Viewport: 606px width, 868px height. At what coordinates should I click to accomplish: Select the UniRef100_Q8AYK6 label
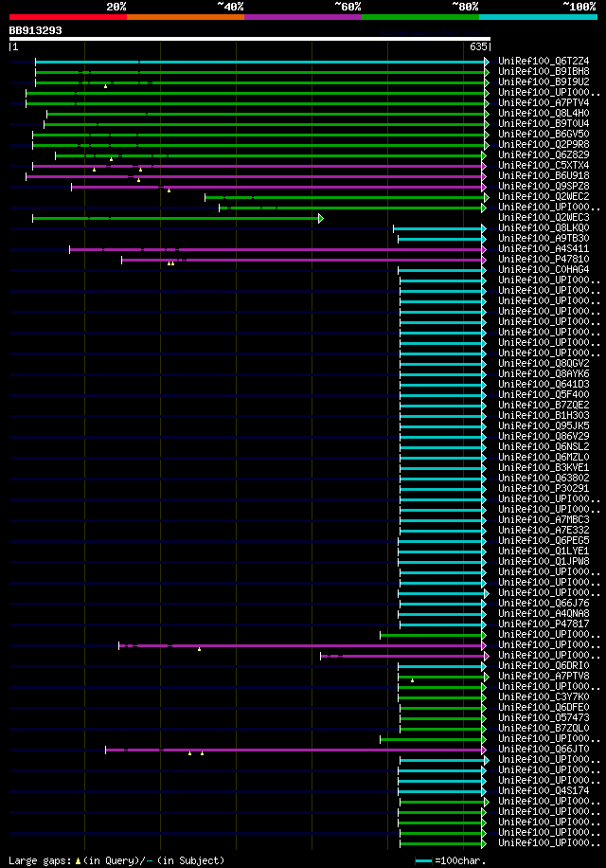point(544,373)
